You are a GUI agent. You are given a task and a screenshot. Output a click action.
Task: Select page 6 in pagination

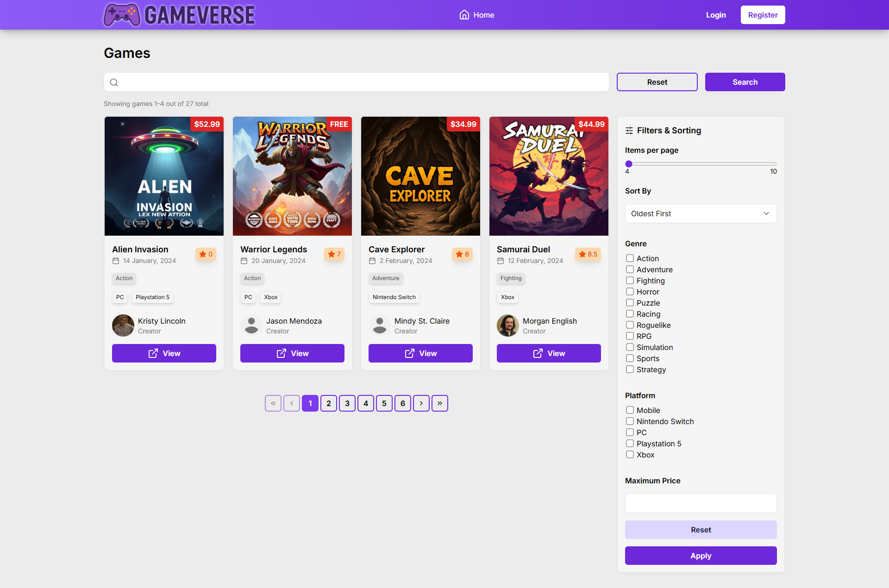coord(403,403)
